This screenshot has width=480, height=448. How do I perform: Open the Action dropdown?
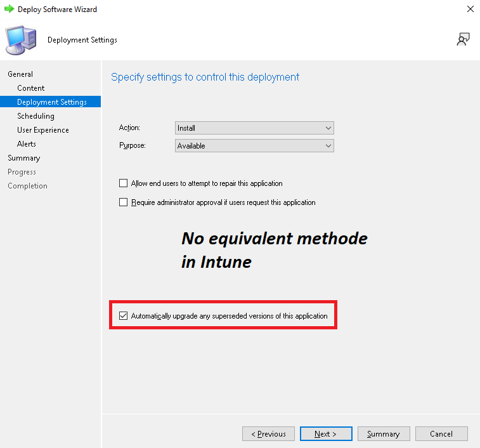254,128
